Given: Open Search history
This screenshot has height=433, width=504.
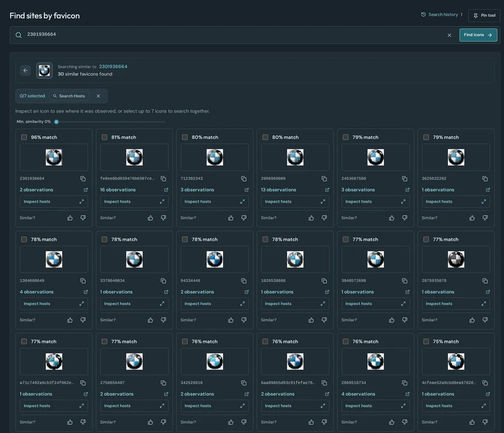Looking at the screenshot, I should (442, 14).
